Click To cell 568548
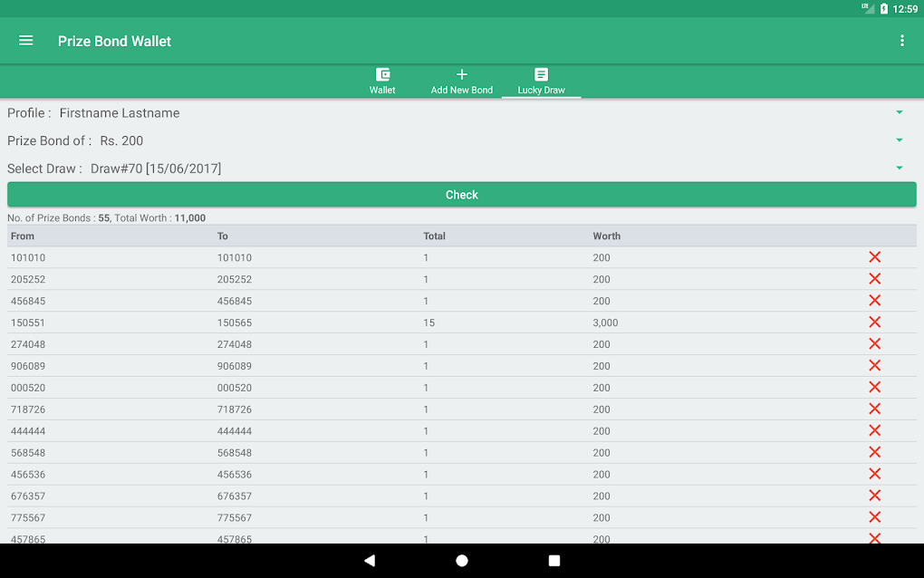 tap(235, 452)
